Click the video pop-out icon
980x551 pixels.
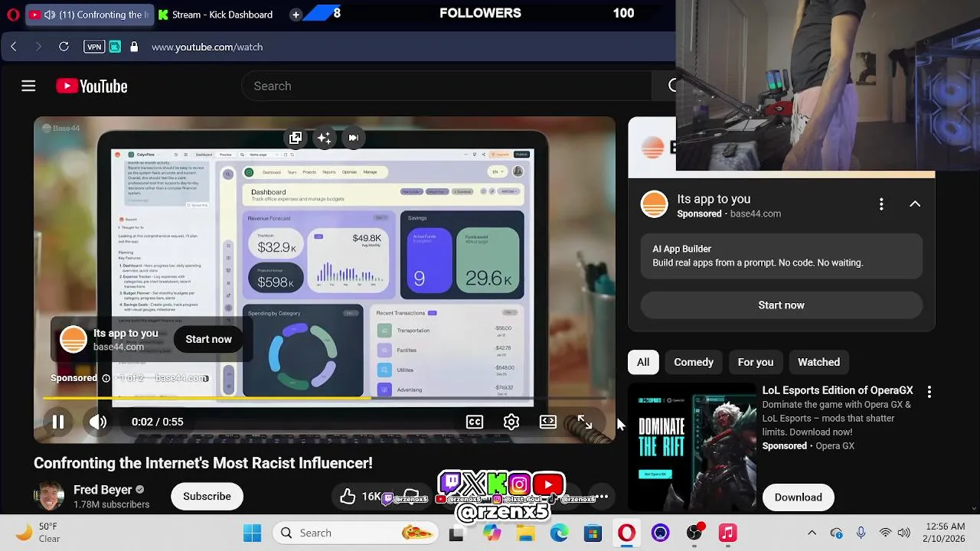pos(296,138)
